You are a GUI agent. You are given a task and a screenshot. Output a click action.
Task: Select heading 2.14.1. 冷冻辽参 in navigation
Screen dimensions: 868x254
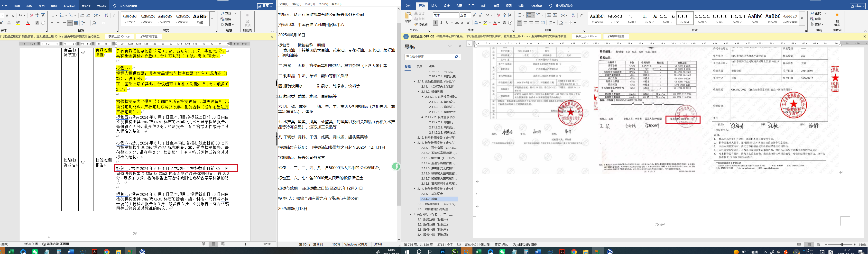pyautogui.click(x=432, y=194)
